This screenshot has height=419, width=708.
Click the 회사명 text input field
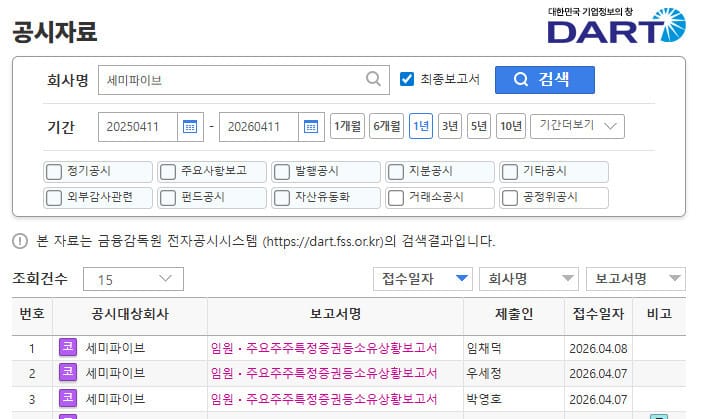pos(230,79)
